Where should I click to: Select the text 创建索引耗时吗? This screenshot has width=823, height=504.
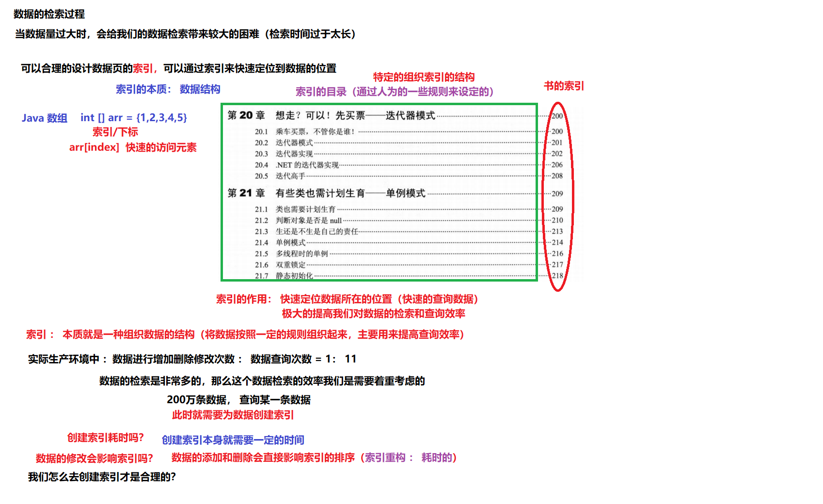[105, 438]
